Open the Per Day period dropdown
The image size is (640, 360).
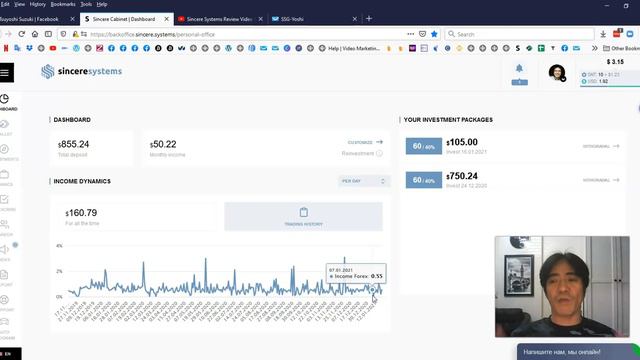pos(364,181)
